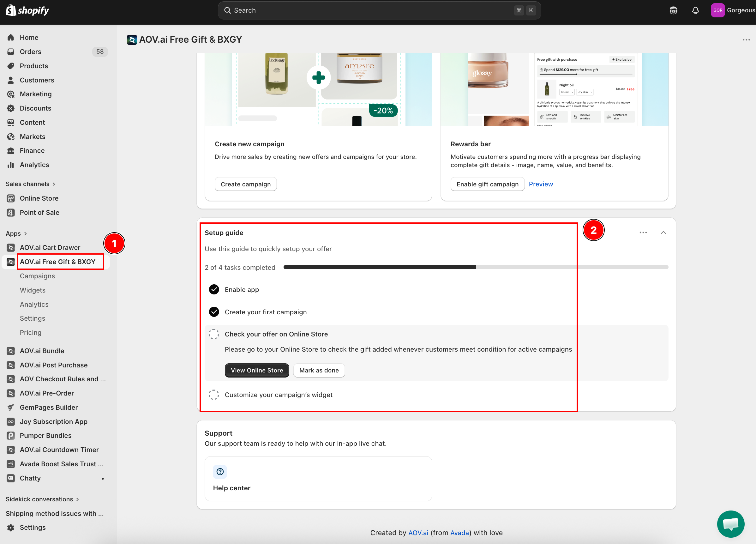
Task: Click the Help center question icon
Action: tap(220, 471)
